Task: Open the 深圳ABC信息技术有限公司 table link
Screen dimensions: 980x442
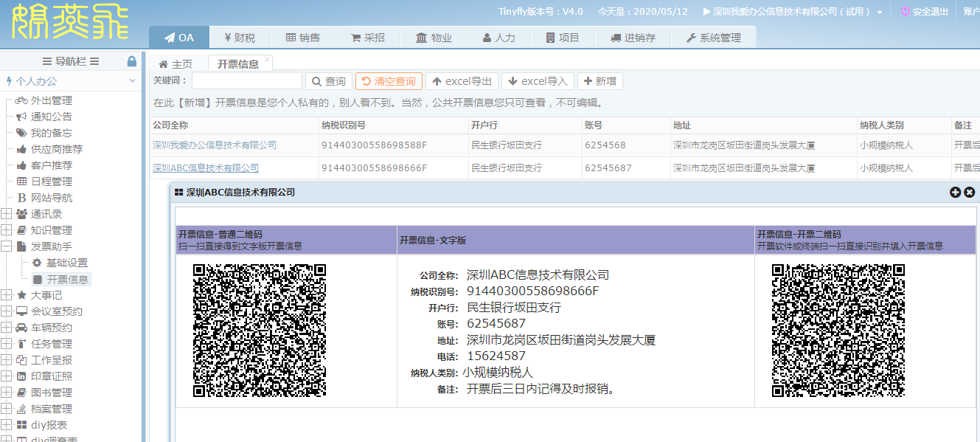Action: [206, 168]
